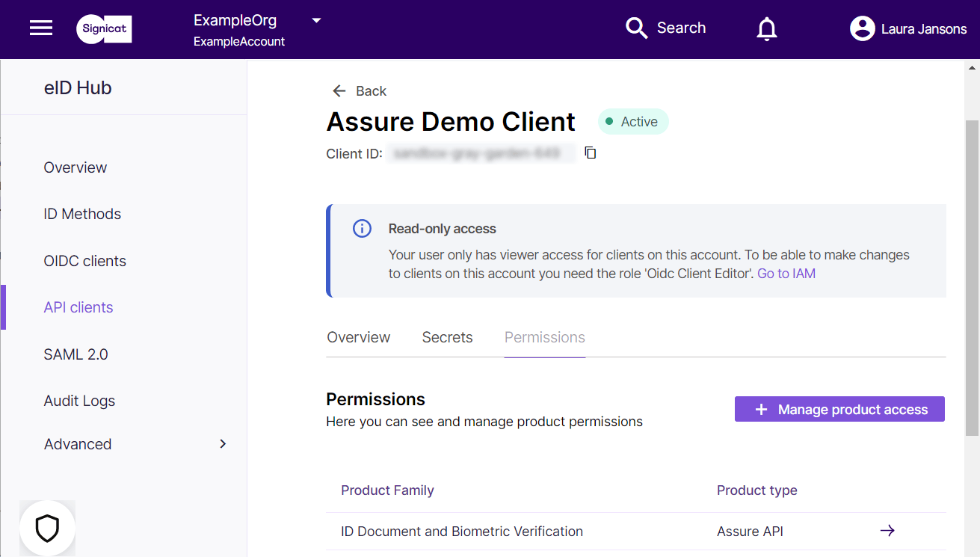Select API clients in sidebar
Viewport: 980px width, 557px height.
[x=78, y=307]
